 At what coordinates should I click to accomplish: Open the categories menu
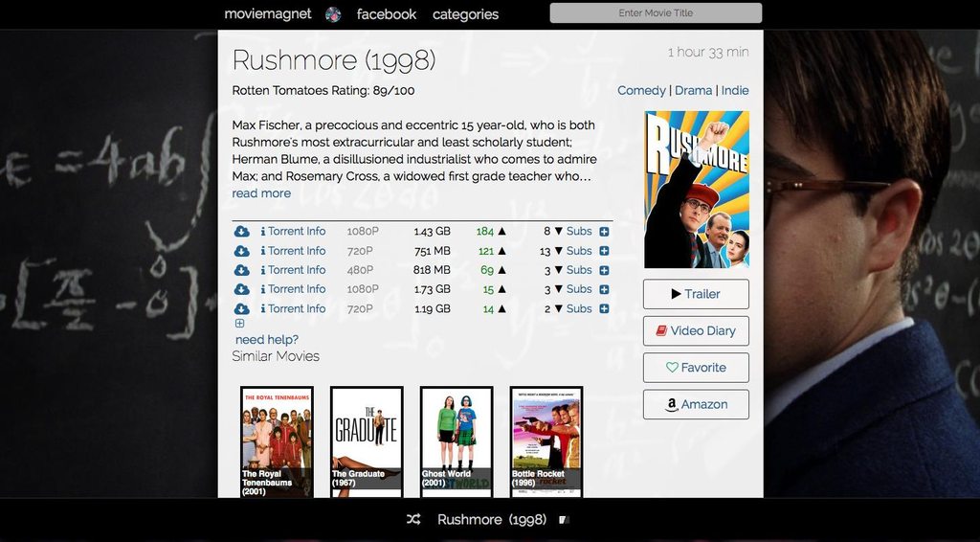tap(466, 13)
